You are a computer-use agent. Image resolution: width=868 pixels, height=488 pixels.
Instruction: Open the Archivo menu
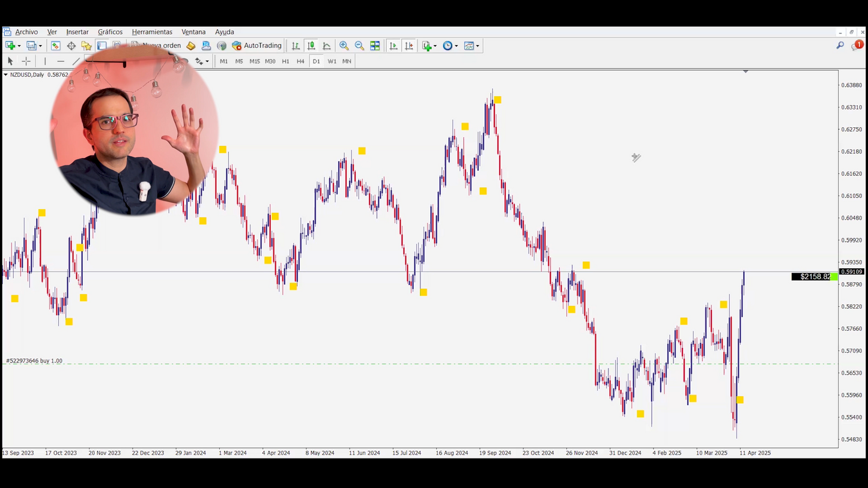point(26,32)
